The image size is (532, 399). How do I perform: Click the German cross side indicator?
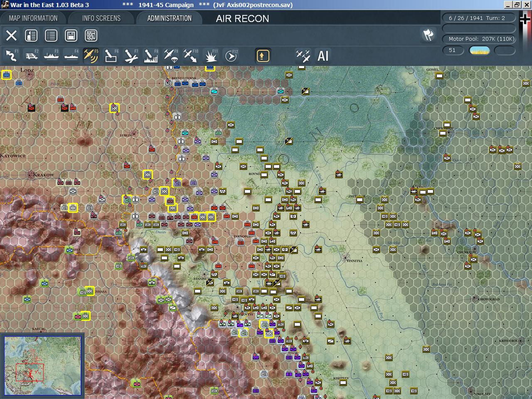[526, 19]
